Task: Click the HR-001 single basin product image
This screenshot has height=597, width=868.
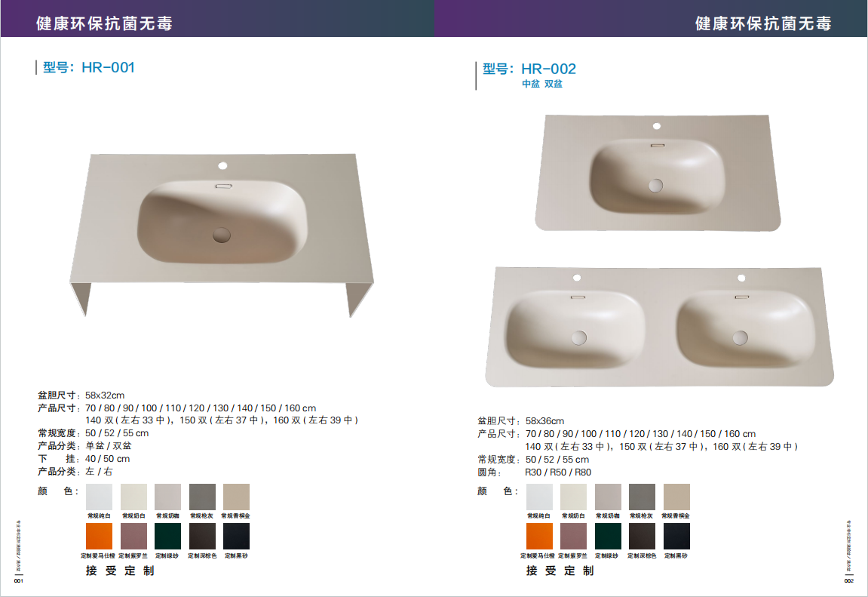Action: [222, 235]
